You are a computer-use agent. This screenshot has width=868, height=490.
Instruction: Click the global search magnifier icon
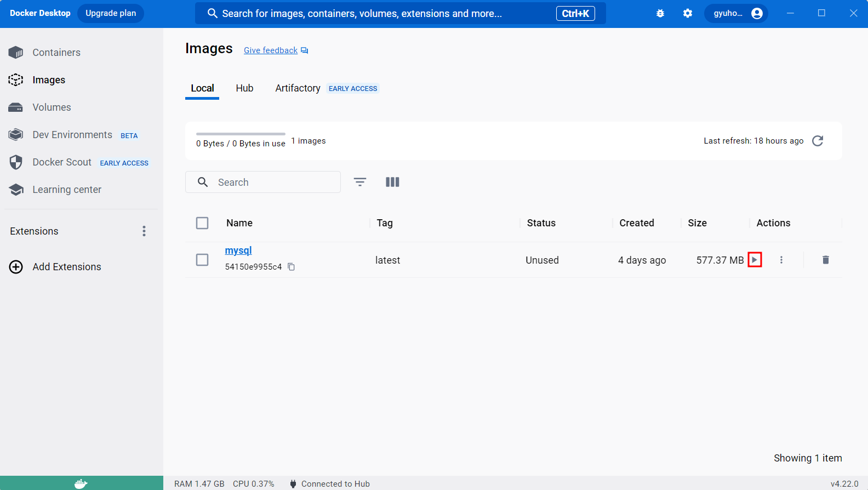point(213,13)
